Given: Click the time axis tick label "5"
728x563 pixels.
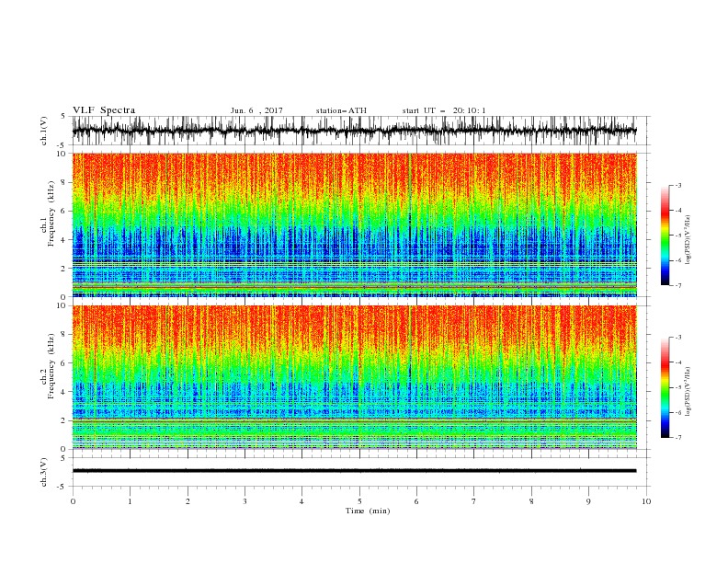Looking at the screenshot, I should click(x=359, y=501).
